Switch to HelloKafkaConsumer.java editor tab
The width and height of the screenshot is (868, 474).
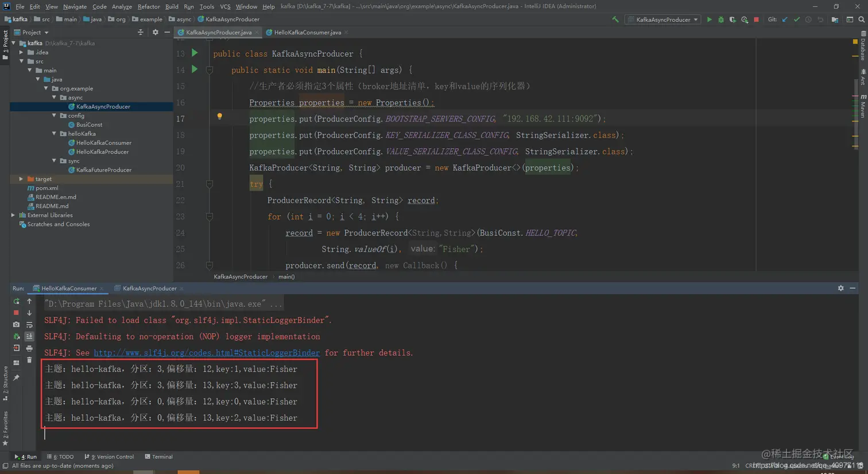coord(308,32)
